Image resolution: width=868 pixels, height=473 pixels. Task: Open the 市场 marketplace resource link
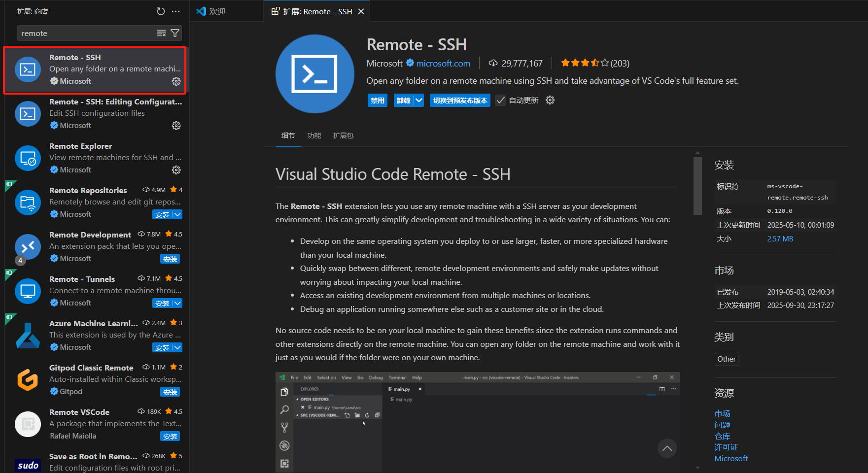click(x=722, y=413)
